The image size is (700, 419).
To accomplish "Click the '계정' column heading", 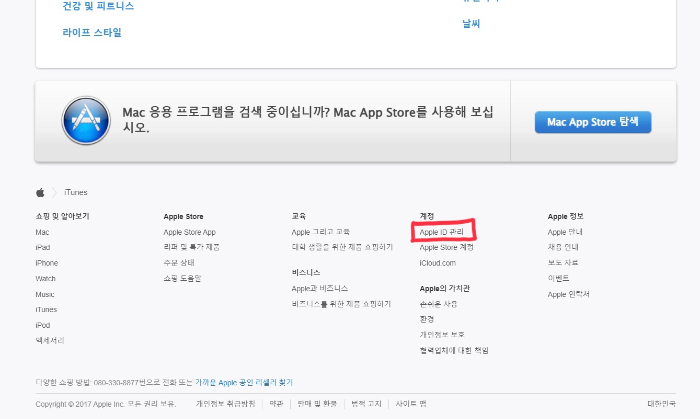I will pyautogui.click(x=427, y=216).
